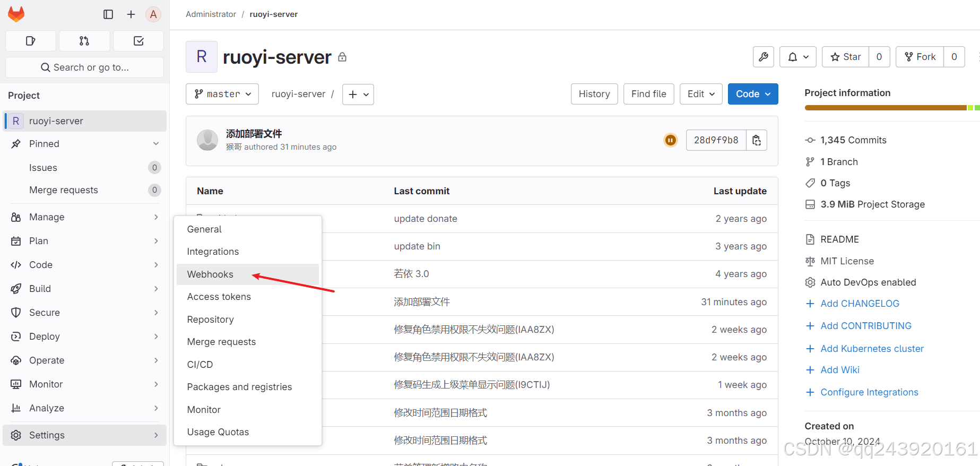Image resolution: width=980 pixels, height=466 pixels.
Task: Click the Build rocket icon in sidebar
Action: 16,289
